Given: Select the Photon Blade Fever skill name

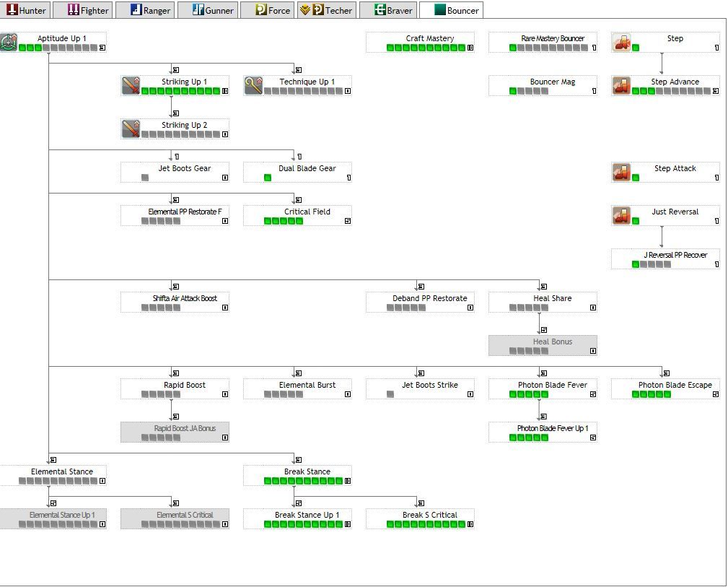Looking at the screenshot, I should click(552, 385).
